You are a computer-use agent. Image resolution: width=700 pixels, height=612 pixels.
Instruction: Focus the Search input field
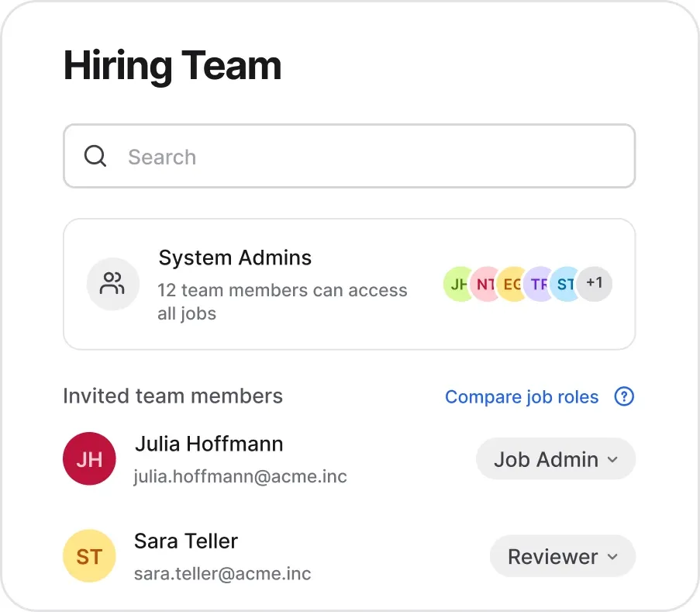[x=349, y=156]
